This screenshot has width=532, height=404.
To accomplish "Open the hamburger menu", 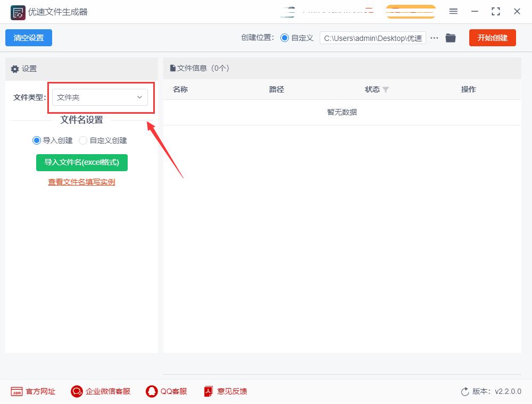I will [454, 11].
